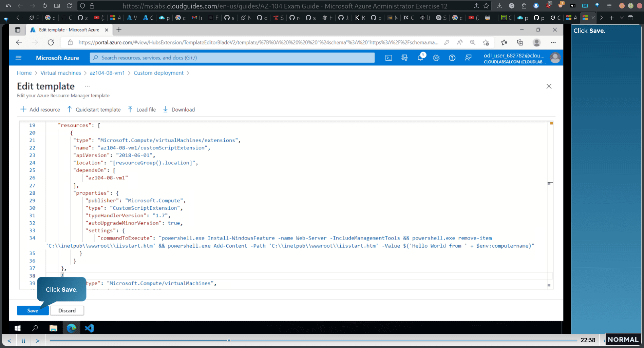This screenshot has width=644, height=348.
Task: Click the Discard button
Action: pos(67,310)
